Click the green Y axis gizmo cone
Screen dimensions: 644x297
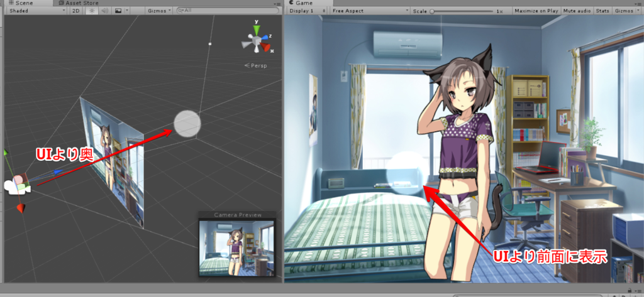pyautogui.click(x=257, y=29)
